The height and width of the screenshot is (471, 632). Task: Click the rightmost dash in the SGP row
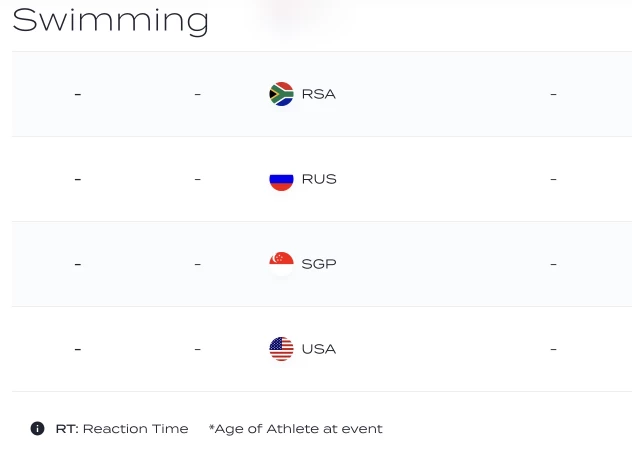(x=553, y=264)
